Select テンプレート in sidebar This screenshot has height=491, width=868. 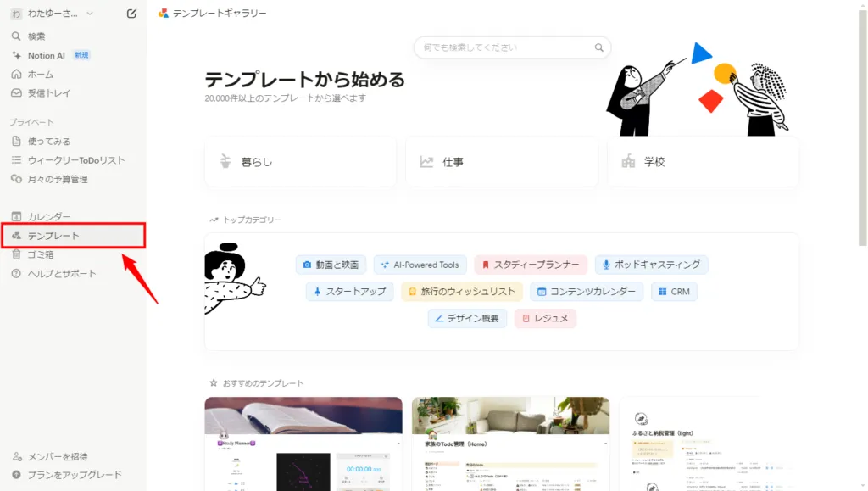[73, 235]
